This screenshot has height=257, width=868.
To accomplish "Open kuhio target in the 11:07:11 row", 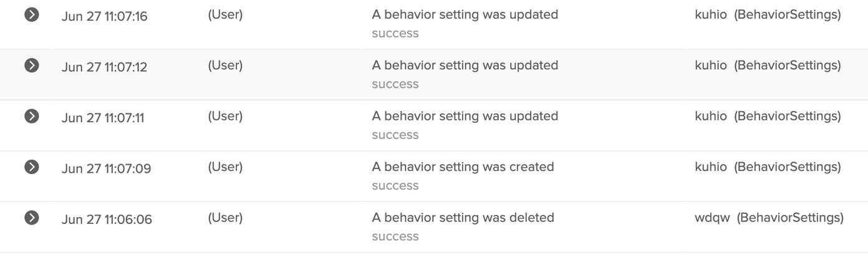I will tap(710, 116).
